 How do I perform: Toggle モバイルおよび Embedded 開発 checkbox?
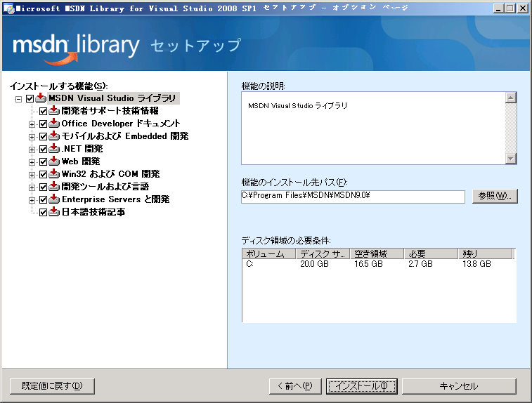click(x=43, y=137)
